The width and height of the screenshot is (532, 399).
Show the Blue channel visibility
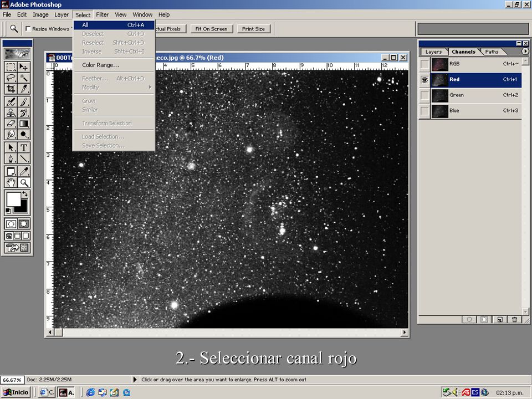[x=424, y=111]
